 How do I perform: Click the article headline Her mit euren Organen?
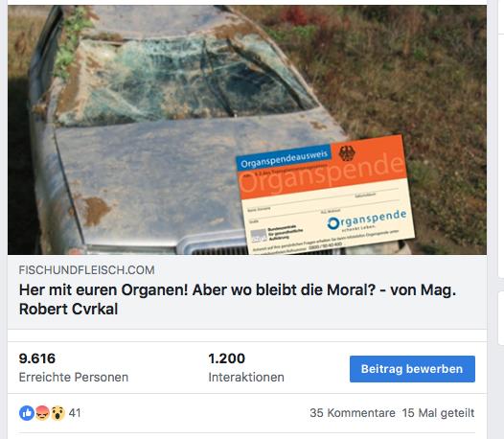tap(238, 299)
